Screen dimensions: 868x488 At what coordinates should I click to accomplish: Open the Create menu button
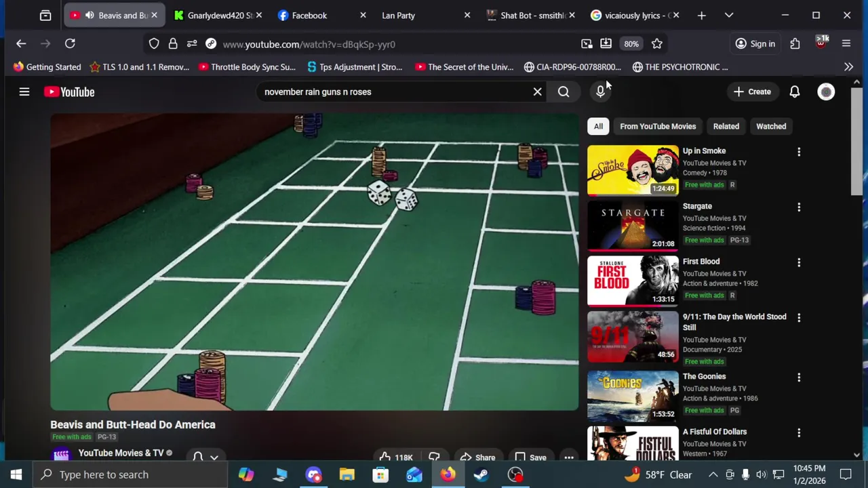coord(753,91)
